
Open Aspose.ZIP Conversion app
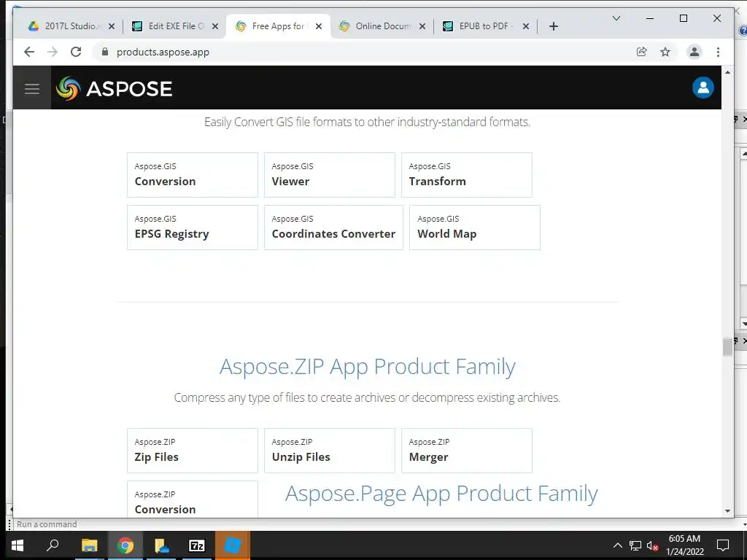click(x=193, y=499)
